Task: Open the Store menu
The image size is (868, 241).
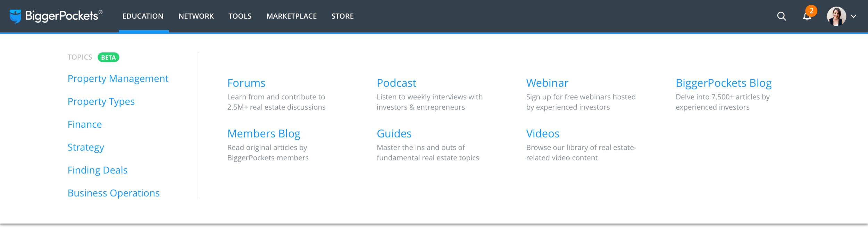Action: 342,16
